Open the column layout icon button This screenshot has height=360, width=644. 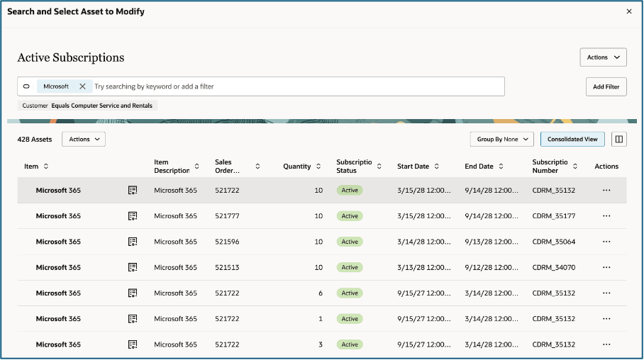(619, 139)
